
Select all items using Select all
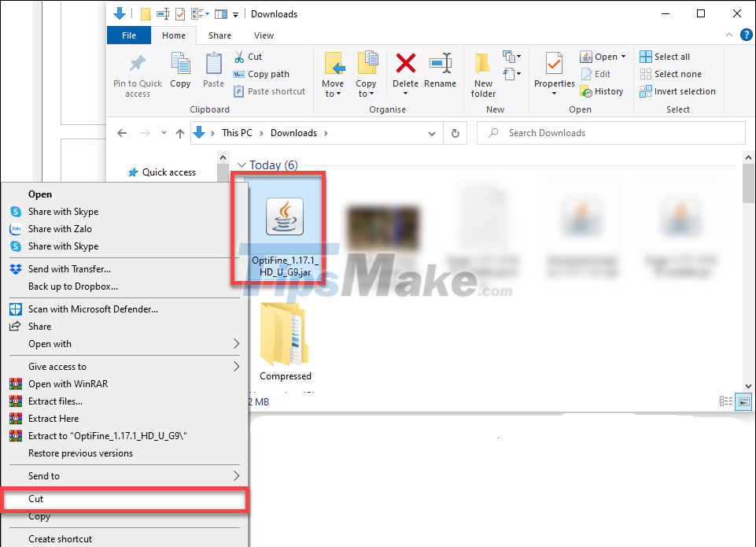(665, 56)
